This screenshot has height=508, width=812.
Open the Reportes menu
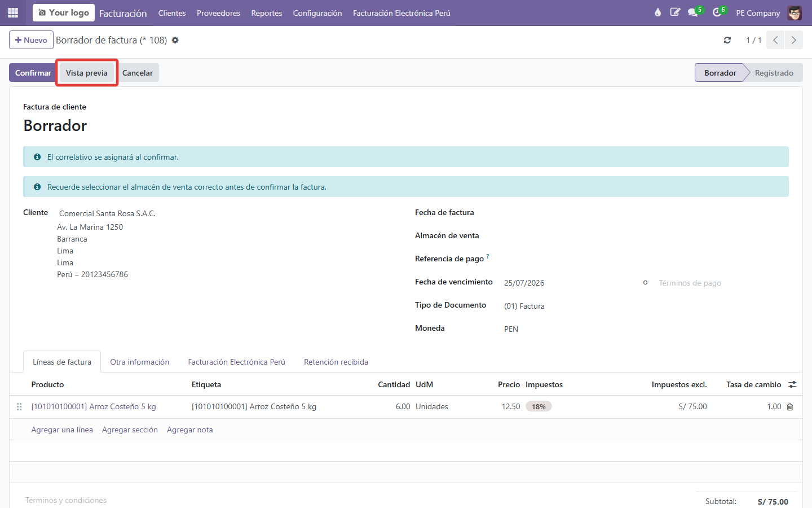(267, 13)
